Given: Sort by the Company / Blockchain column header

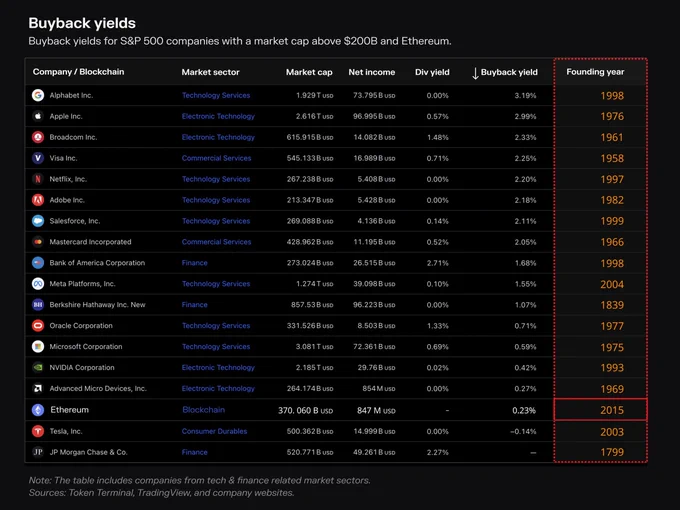Looking at the screenshot, I should [x=78, y=72].
